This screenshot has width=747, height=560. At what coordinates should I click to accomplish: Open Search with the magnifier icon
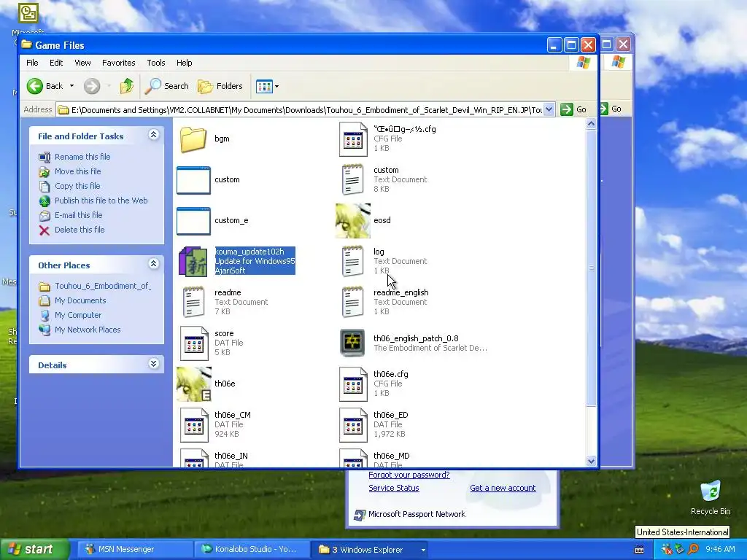(x=167, y=86)
